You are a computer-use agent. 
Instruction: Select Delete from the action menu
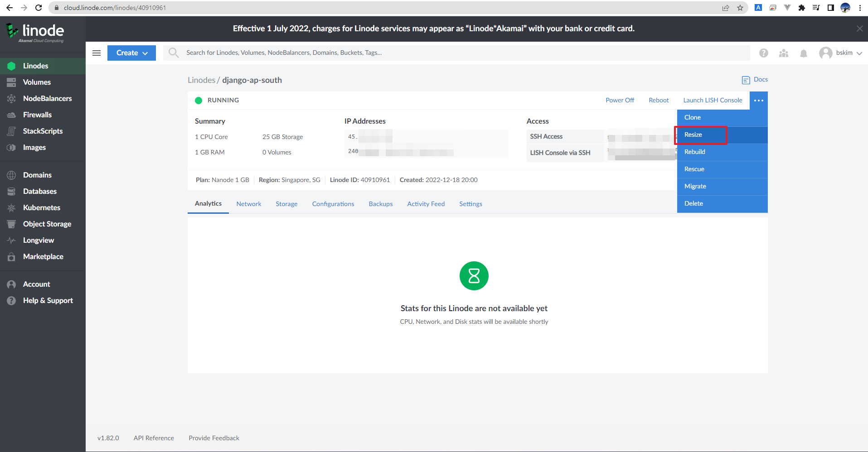723,204
